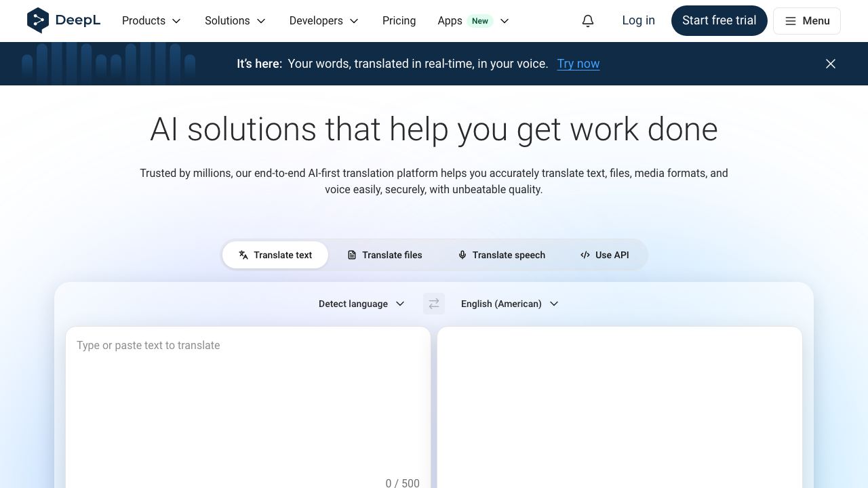This screenshot has height=488, width=868.
Task: Swap source and target languages
Action: point(434,304)
